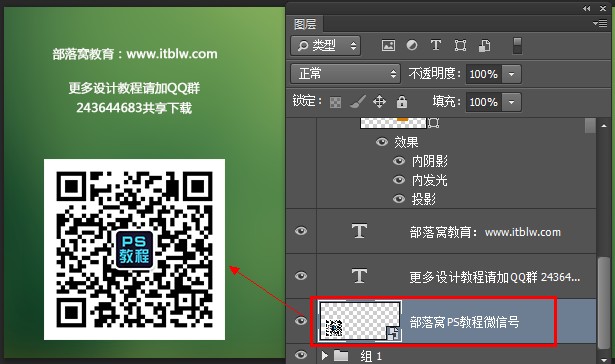Click the QR code image on canvas
Image resolution: width=615 pixels, height=364 pixels.
134,249
